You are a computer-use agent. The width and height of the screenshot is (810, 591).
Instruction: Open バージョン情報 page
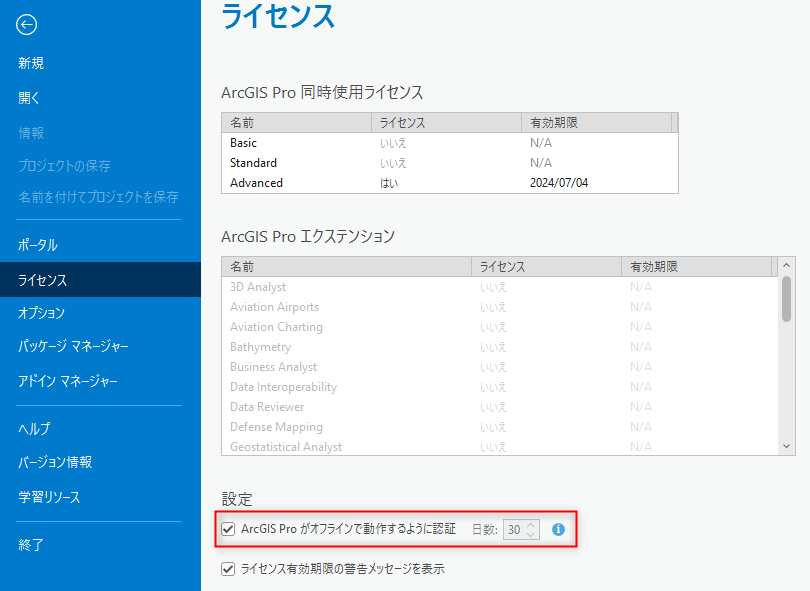point(55,462)
